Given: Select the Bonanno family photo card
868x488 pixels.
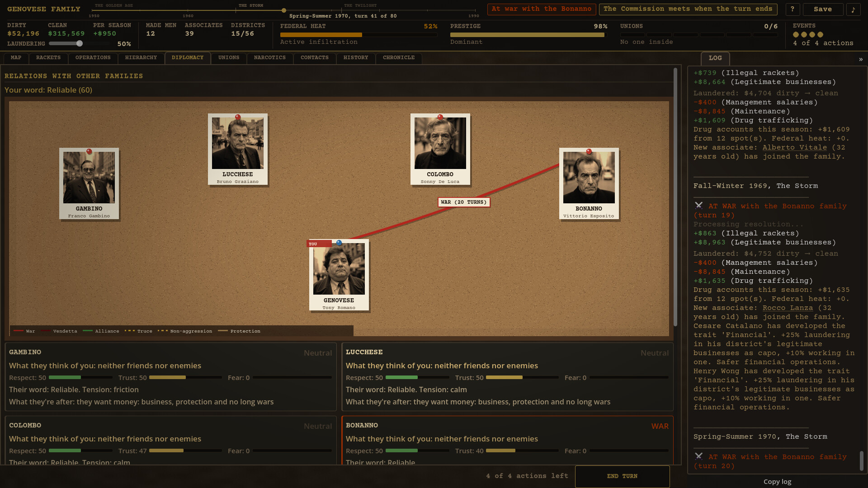Looking at the screenshot, I should pos(589,183).
